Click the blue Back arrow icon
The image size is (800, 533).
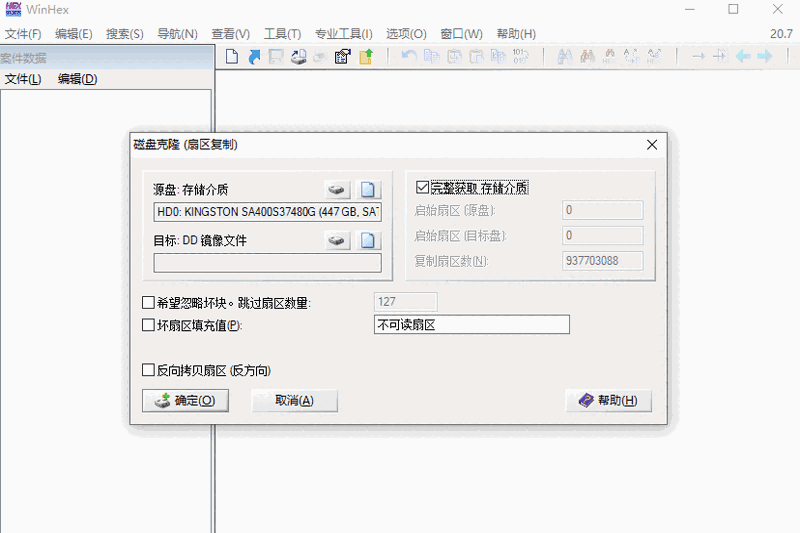pyautogui.click(x=743, y=56)
